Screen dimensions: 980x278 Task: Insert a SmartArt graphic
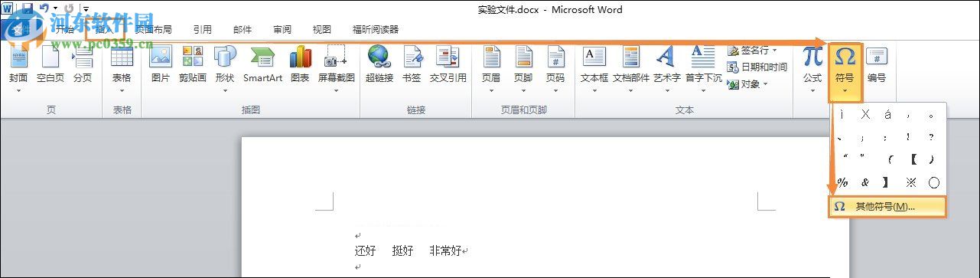coord(262,65)
